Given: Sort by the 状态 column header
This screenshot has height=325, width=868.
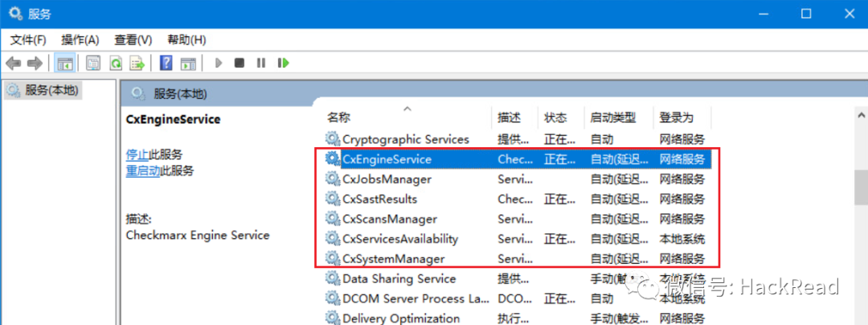Looking at the screenshot, I should (561, 117).
